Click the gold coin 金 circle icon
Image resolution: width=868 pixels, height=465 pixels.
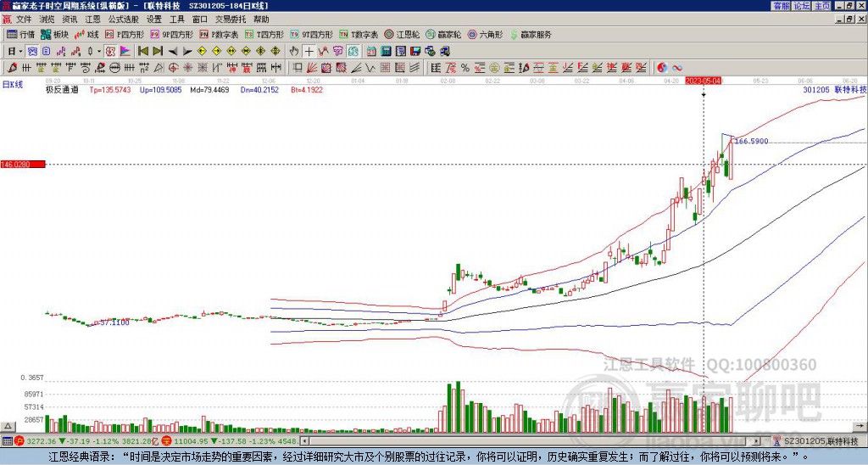click(x=494, y=68)
